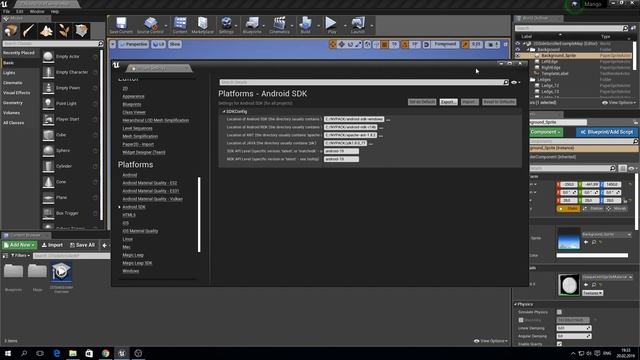Open viewport options dropdown arrow
640x360 pixels.
[x=113, y=44]
